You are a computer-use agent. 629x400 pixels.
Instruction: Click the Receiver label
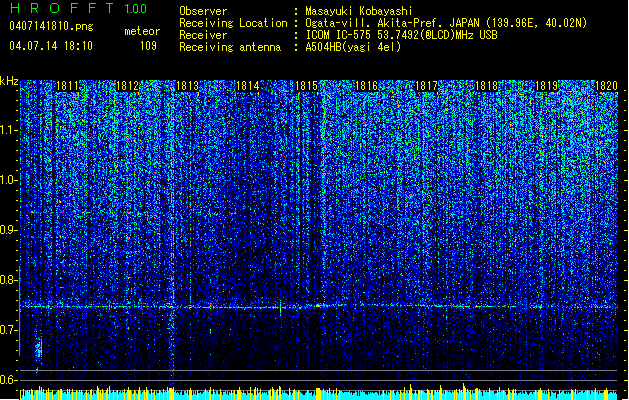pos(203,35)
